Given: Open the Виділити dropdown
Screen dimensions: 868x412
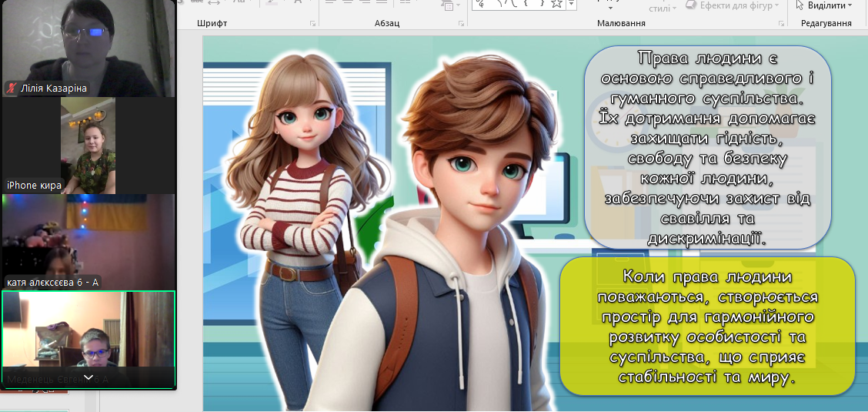Looking at the screenshot, I should (x=828, y=5).
